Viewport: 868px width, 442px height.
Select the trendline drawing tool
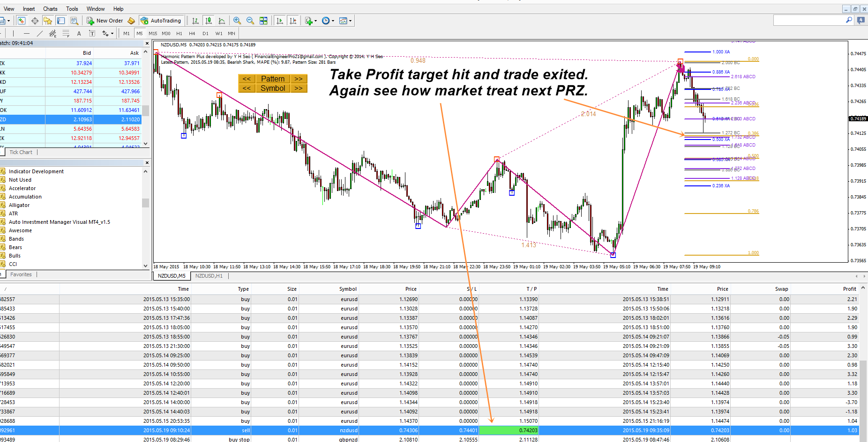[39, 33]
